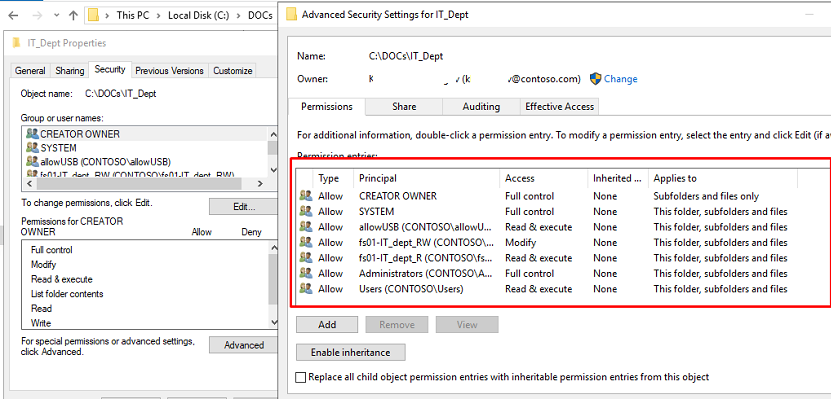Screen dimensions: 831x399
Task: Click the Explorer up-directory arrow
Action: tap(74, 15)
